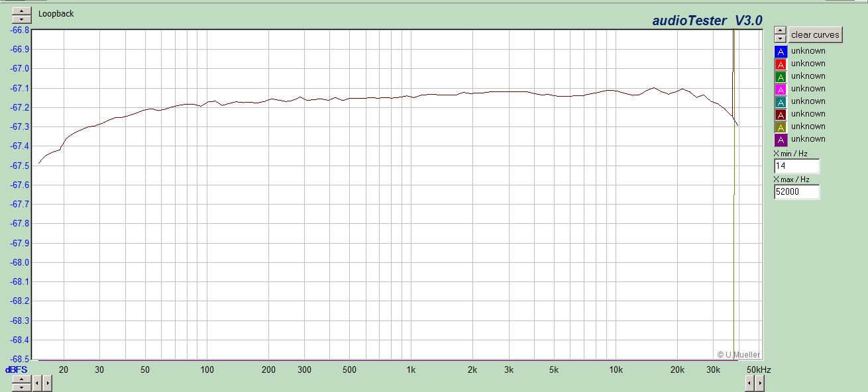Click the dBFS axis unit label
868x392 pixels.
(x=17, y=369)
